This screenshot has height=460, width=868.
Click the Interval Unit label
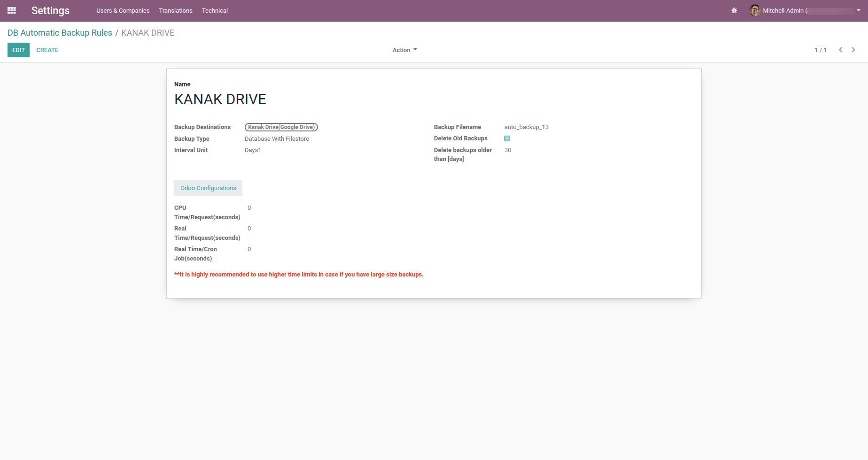click(191, 150)
